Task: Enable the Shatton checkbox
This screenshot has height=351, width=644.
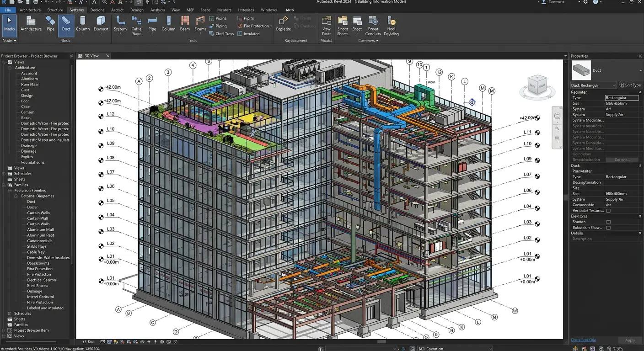Action: click(608, 222)
